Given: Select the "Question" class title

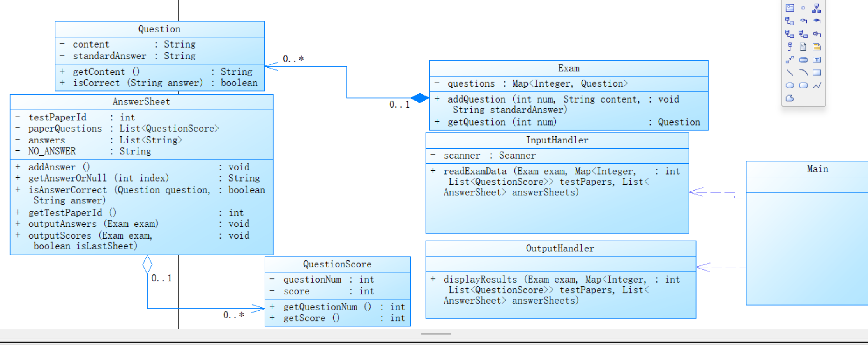Looking at the screenshot, I should (x=159, y=29).
